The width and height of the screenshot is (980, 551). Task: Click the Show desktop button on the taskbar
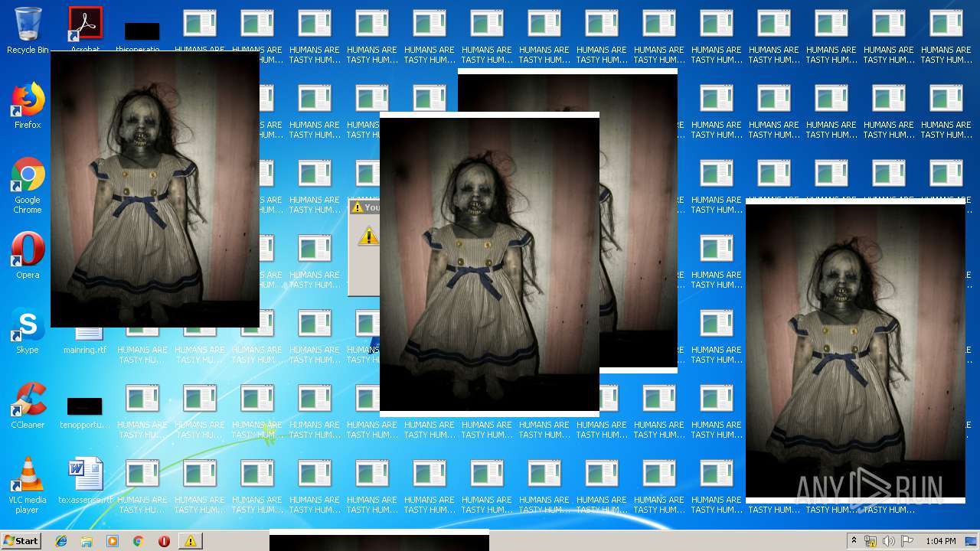(972, 541)
